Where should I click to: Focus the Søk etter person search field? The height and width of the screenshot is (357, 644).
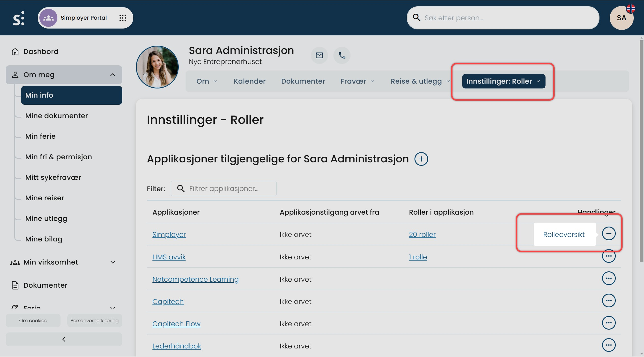[x=503, y=18]
